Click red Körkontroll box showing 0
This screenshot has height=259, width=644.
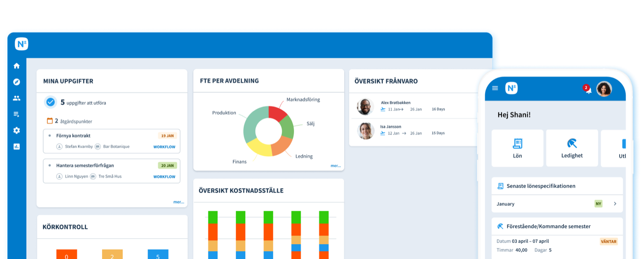pyautogui.click(x=67, y=254)
